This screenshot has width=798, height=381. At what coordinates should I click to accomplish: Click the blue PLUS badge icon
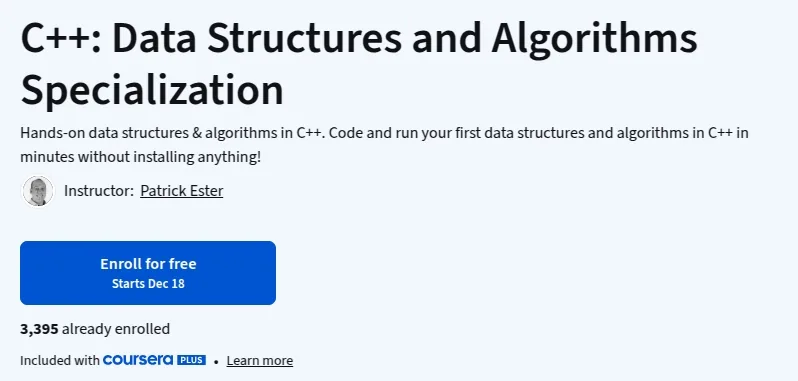[x=191, y=360]
